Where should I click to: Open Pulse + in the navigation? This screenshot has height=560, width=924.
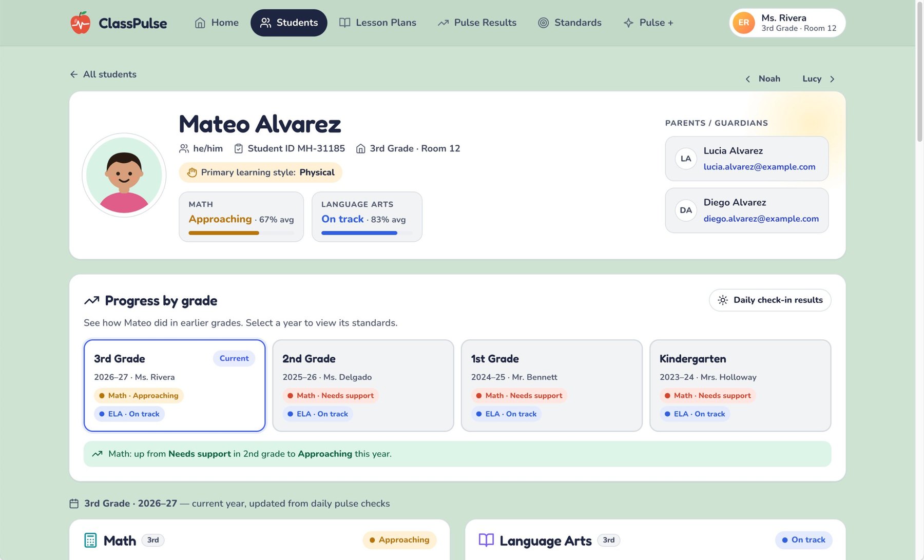click(648, 23)
